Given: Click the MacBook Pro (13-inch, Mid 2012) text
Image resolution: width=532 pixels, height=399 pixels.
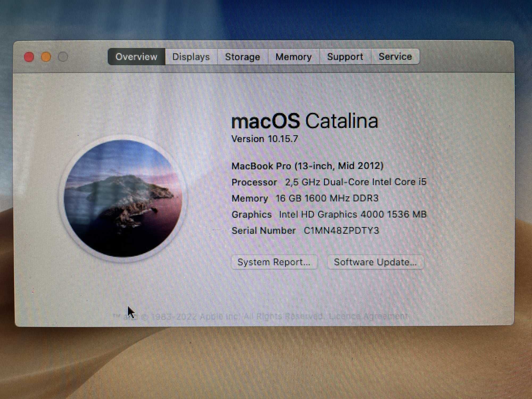Looking at the screenshot, I should tap(307, 166).
